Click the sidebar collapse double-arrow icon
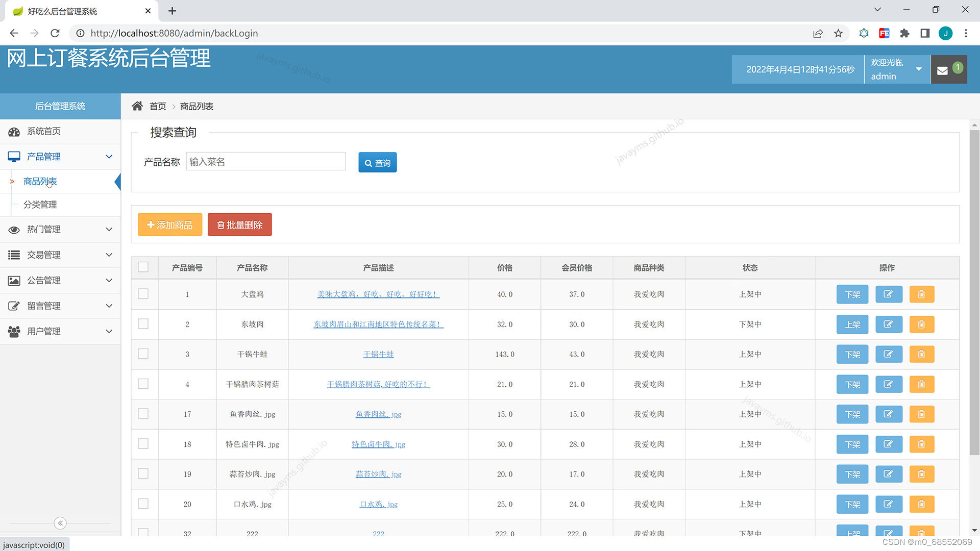Image resolution: width=980 pixels, height=551 pixels. coord(60,523)
